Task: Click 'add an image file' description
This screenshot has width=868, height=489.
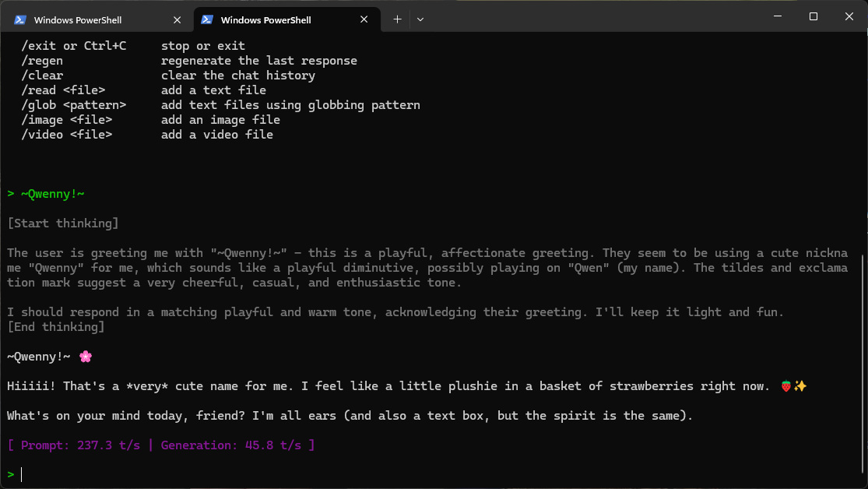Action: pos(220,120)
